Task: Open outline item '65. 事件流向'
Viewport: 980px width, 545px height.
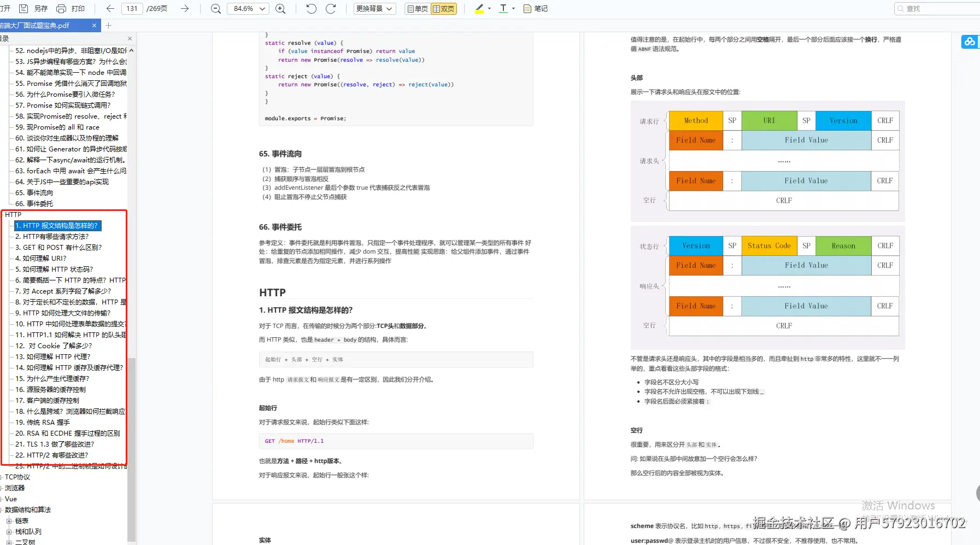Action: coord(34,193)
